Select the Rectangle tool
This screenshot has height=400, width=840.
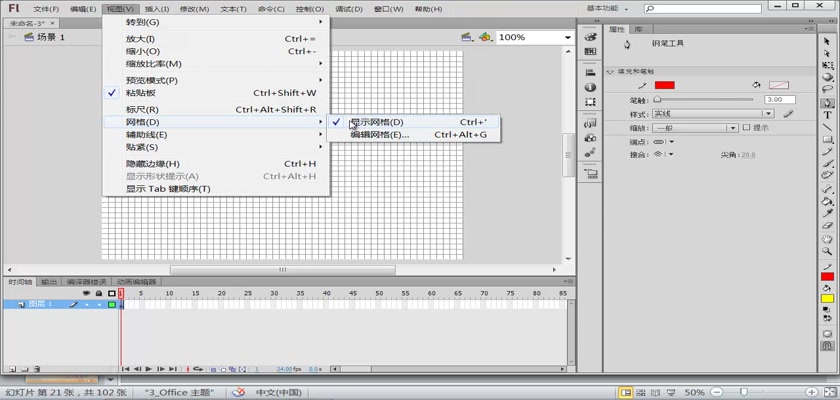[x=827, y=140]
